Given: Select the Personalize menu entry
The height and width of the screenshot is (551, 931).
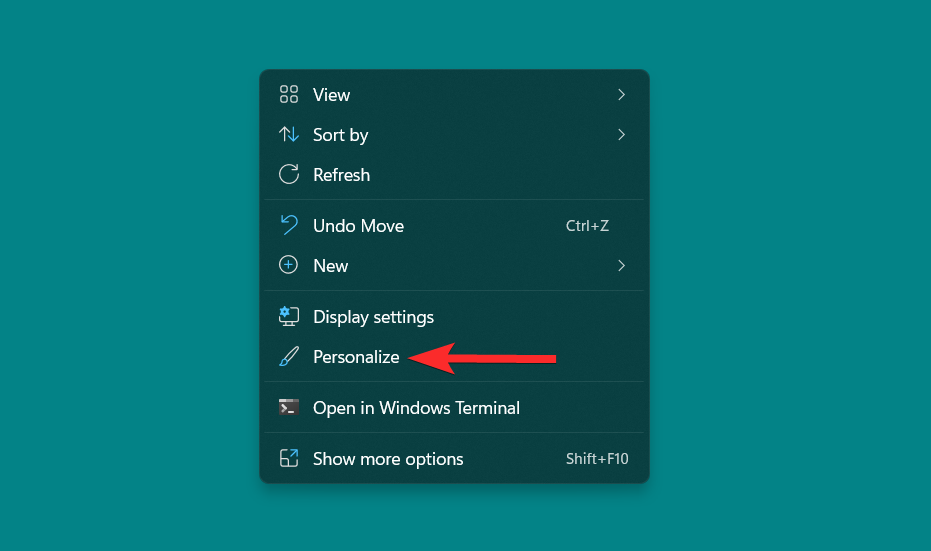Looking at the screenshot, I should coord(356,357).
